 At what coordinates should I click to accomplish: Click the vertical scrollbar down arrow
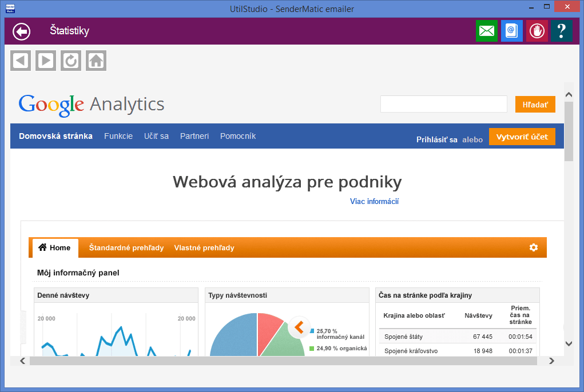(x=569, y=343)
